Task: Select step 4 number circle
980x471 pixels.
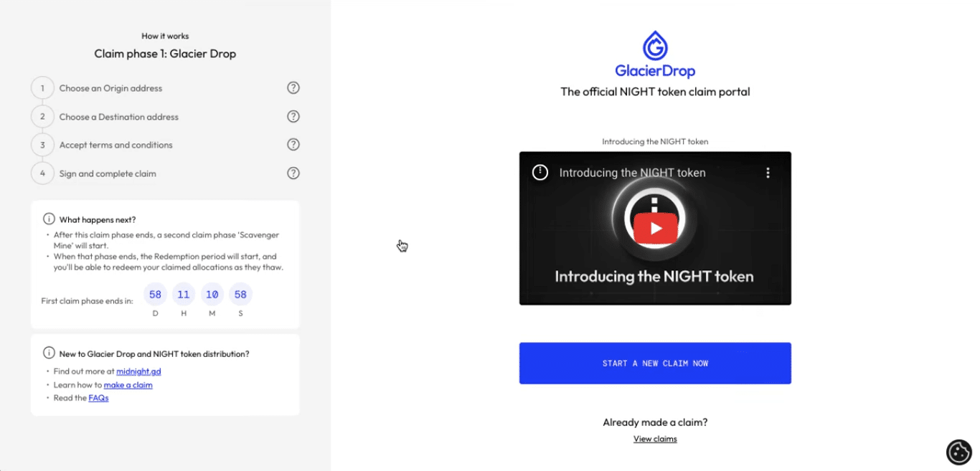Action: click(42, 173)
